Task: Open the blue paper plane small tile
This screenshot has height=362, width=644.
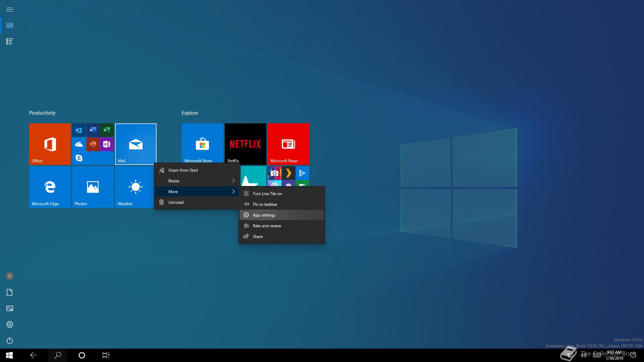Action: tap(302, 173)
